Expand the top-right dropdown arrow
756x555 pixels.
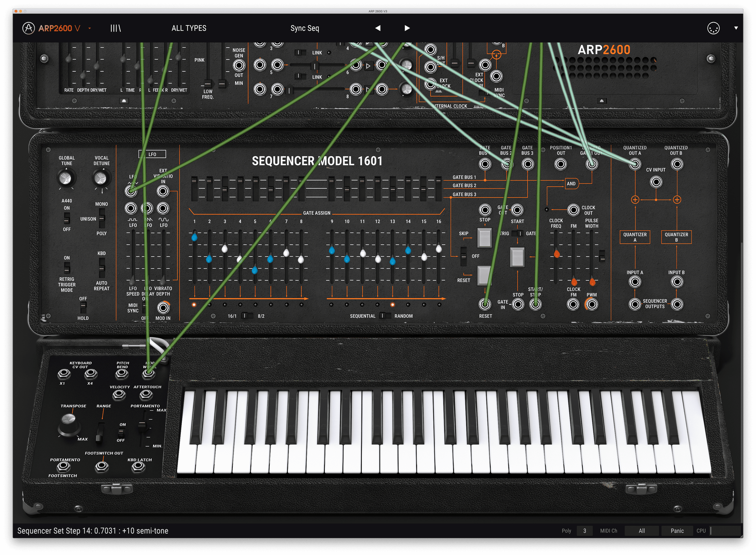click(x=736, y=28)
